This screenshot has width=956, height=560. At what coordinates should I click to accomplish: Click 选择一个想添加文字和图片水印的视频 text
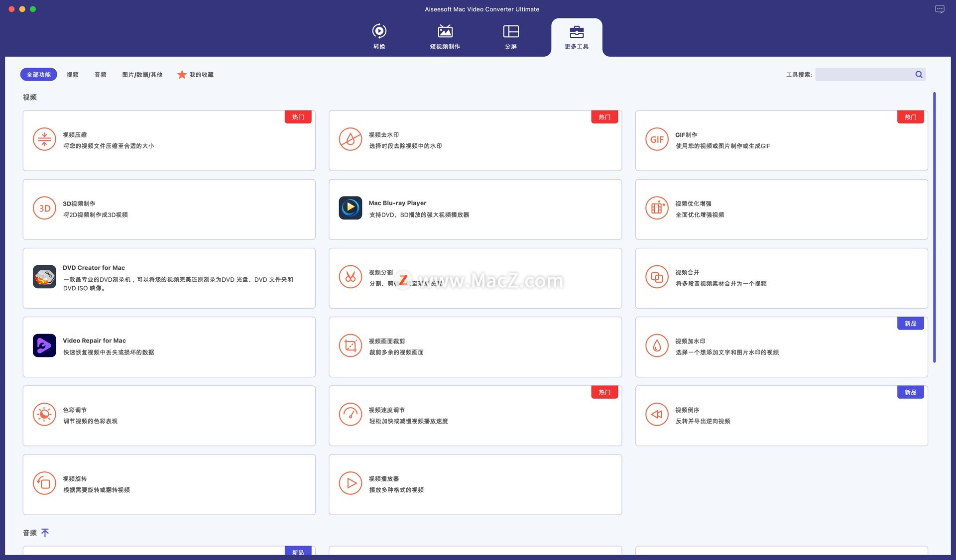(x=727, y=352)
